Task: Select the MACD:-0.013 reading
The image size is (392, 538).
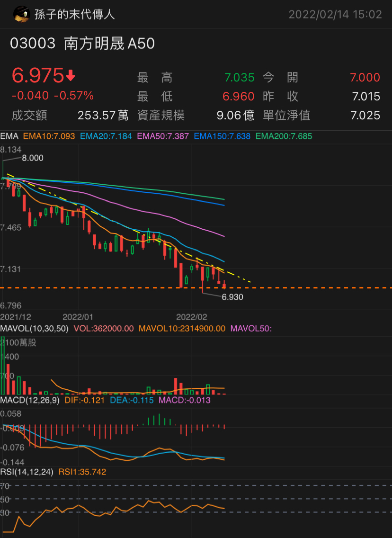Action: coord(185,400)
